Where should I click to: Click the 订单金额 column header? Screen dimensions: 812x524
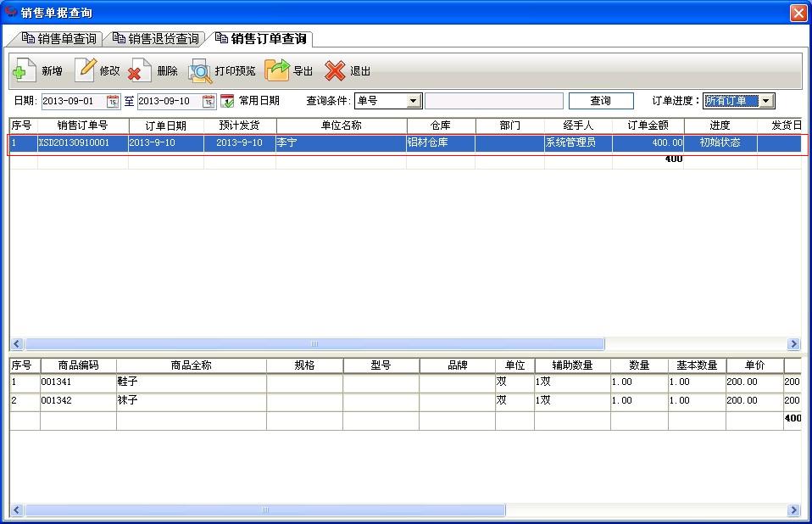coord(648,125)
